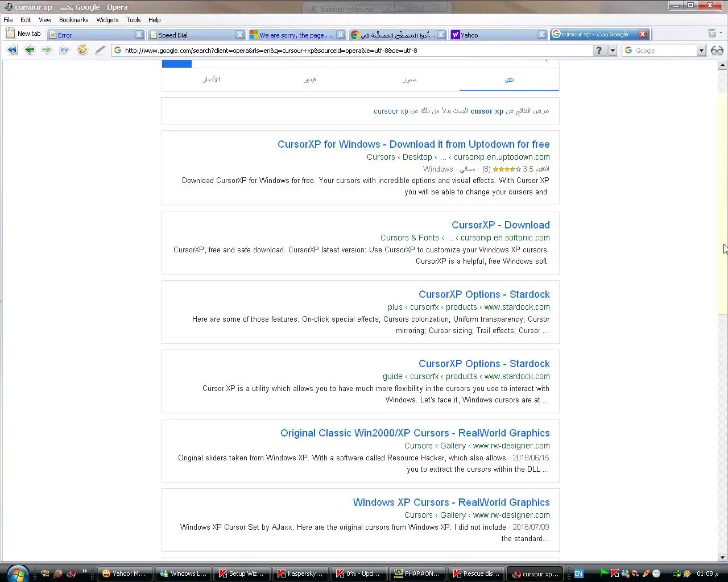Click the system clock 01:08
The image size is (728, 582).
pos(708,573)
